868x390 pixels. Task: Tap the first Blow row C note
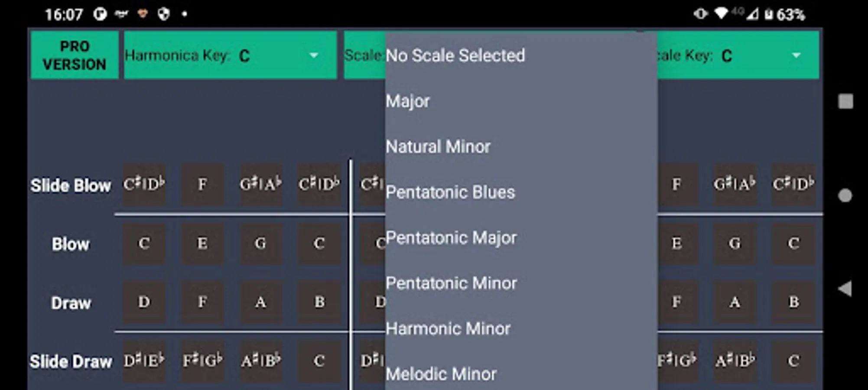point(144,244)
